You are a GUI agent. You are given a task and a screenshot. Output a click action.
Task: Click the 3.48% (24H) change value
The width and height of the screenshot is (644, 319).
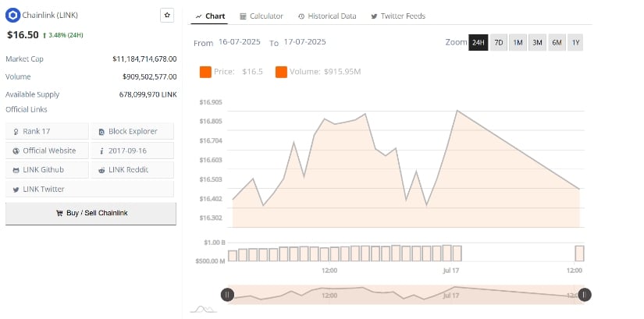coord(66,35)
